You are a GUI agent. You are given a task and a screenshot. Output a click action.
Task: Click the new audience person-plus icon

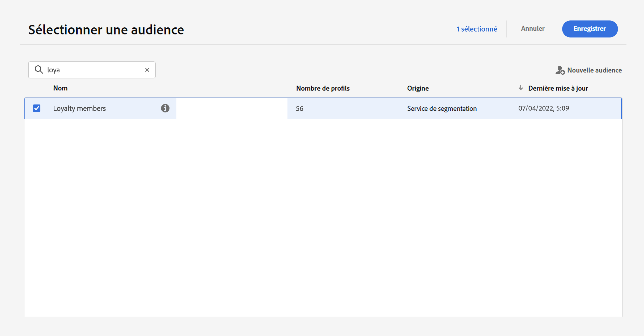(x=560, y=70)
